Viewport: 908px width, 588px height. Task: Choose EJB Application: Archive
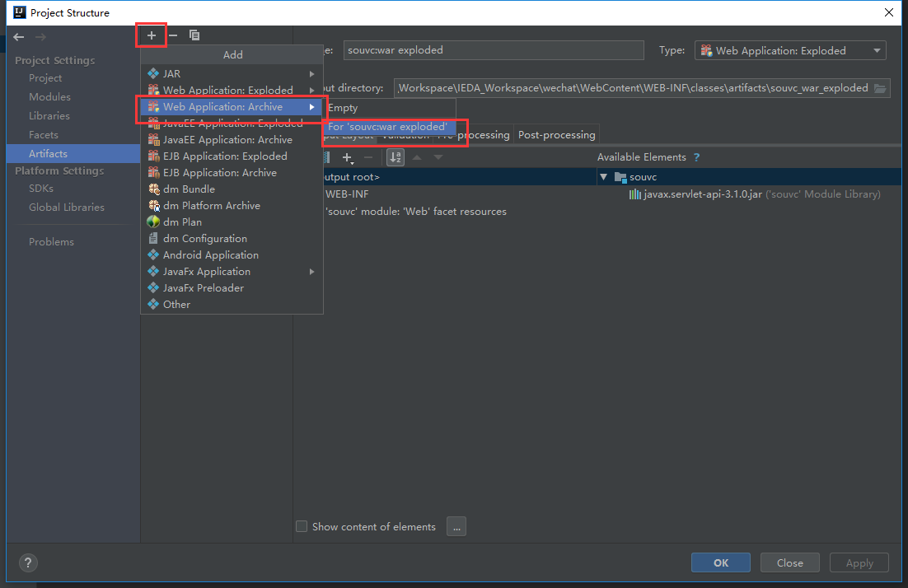[x=232, y=172]
